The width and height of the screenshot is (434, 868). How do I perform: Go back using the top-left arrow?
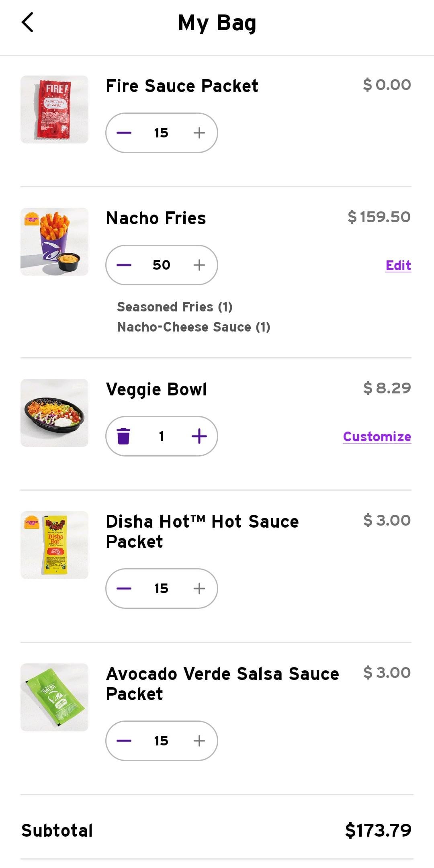pos(27,23)
